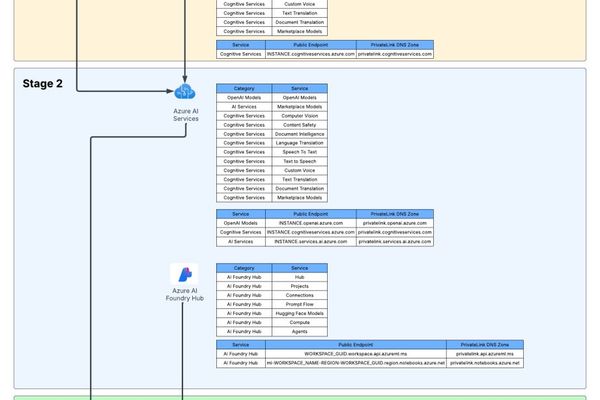Select the 'Hub' service cell
Image resolution: width=600 pixels, height=400 pixels.
click(x=300, y=277)
